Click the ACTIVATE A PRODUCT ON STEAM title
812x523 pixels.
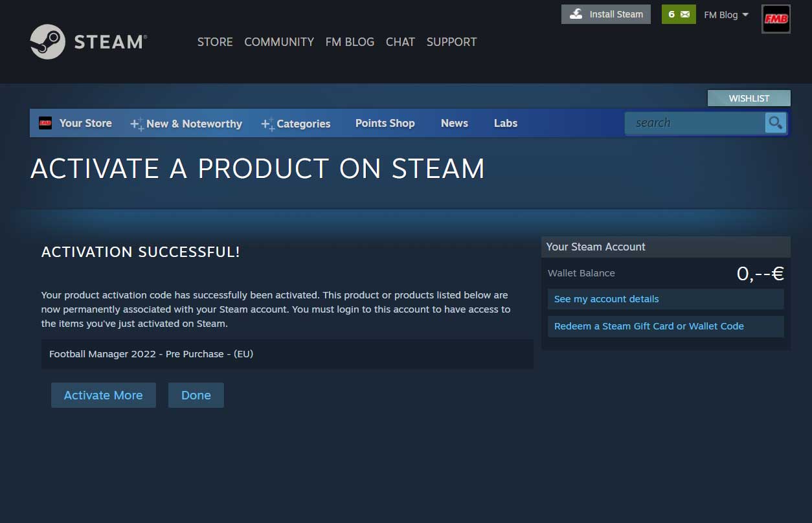click(x=258, y=169)
